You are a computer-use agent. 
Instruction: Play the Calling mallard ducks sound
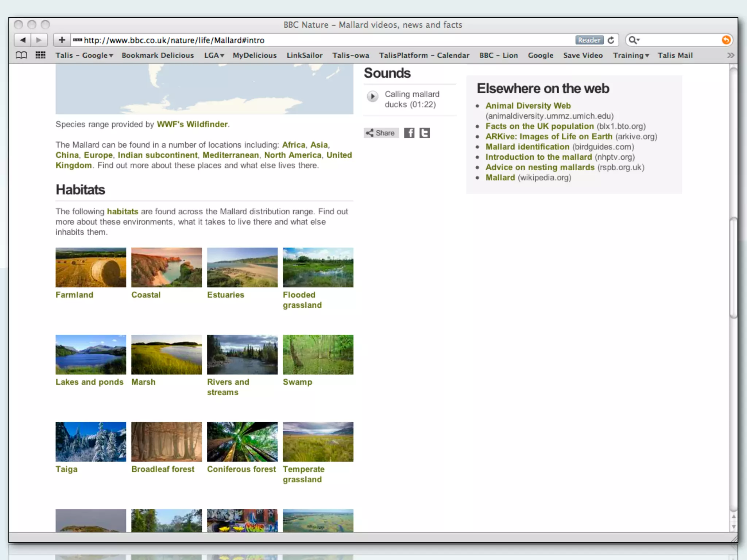click(372, 97)
